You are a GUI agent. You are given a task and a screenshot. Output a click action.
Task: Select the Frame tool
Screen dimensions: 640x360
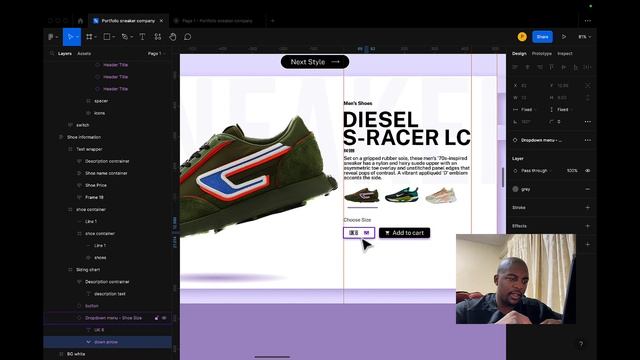tap(89, 37)
